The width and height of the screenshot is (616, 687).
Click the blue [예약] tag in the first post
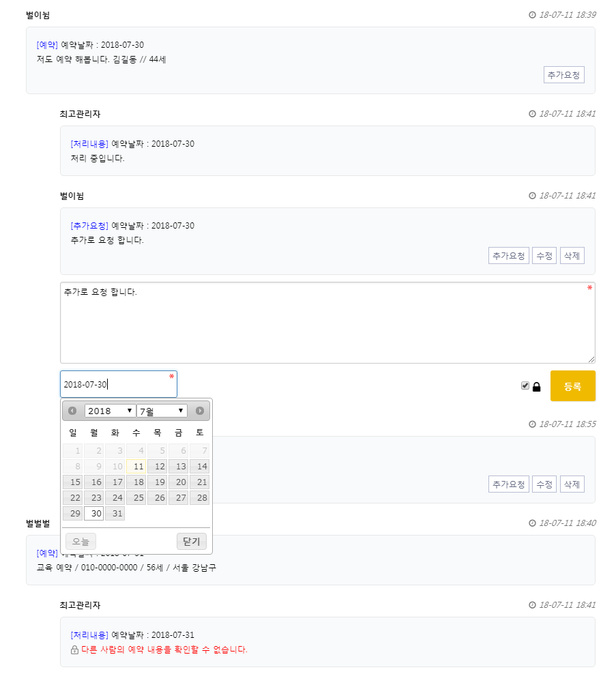pyautogui.click(x=47, y=45)
